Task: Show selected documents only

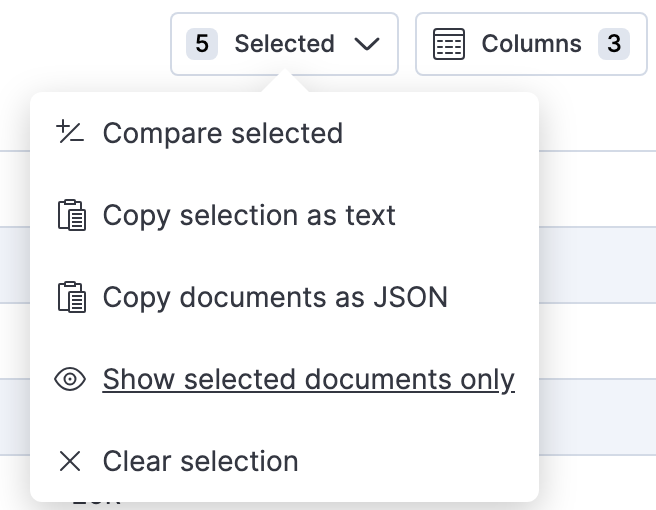Action: (308, 380)
